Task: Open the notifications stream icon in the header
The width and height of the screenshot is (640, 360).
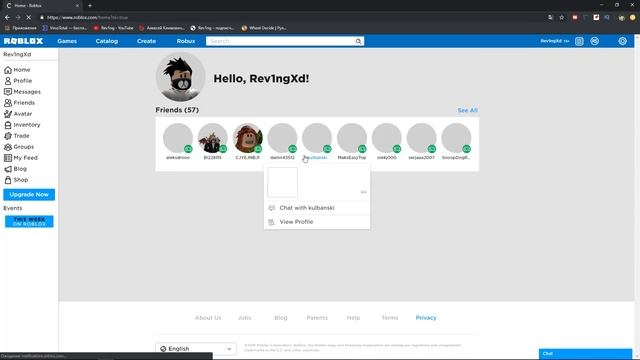Action: [579, 41]
